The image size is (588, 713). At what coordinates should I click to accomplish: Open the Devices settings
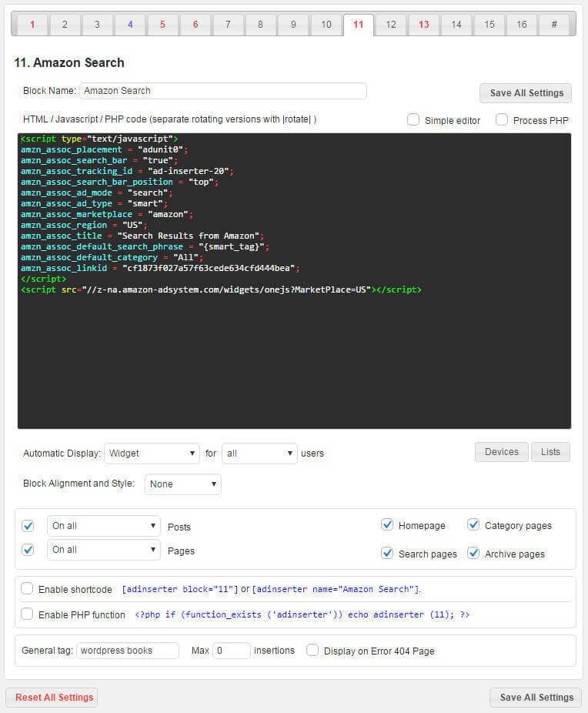point(501,452)
